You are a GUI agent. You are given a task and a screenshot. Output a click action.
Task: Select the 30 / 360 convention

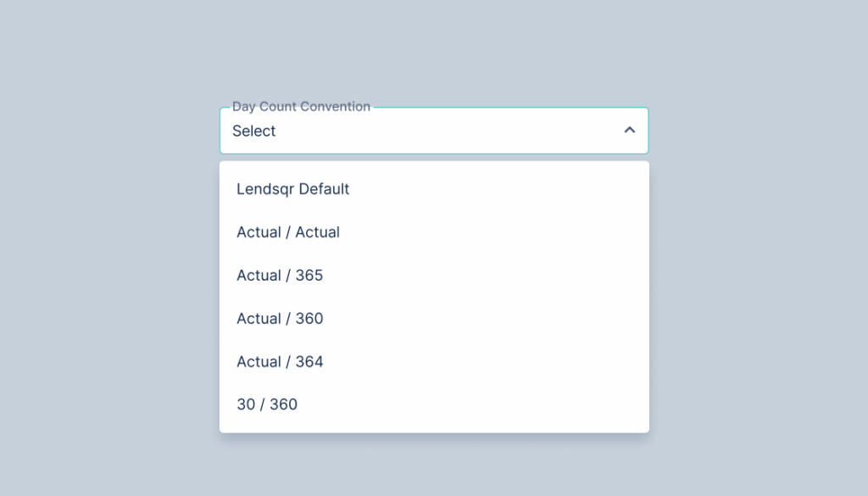point(267,405)
